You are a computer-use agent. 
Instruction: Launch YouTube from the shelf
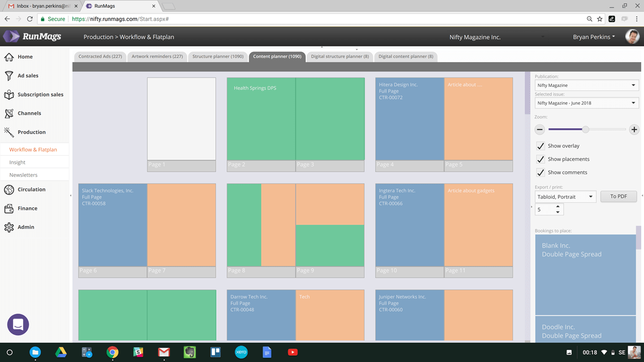(x=293, y=352)
